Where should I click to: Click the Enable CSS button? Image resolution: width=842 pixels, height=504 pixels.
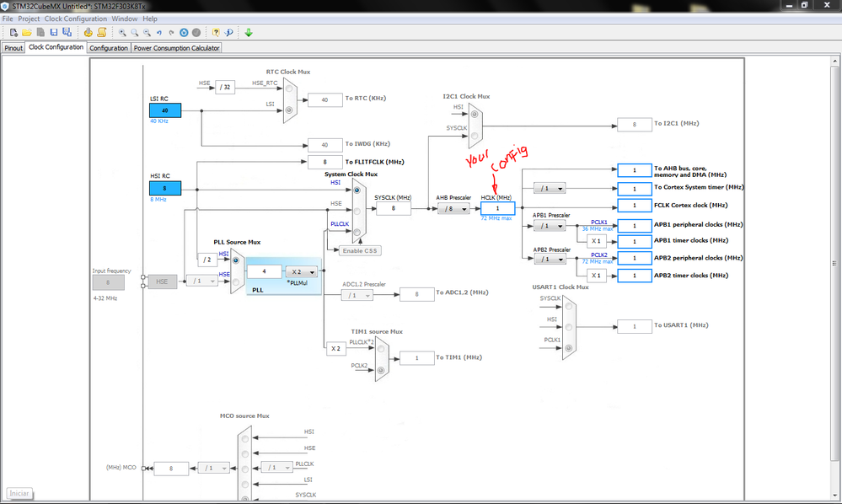pyautogui.click(x=360, y=250)
